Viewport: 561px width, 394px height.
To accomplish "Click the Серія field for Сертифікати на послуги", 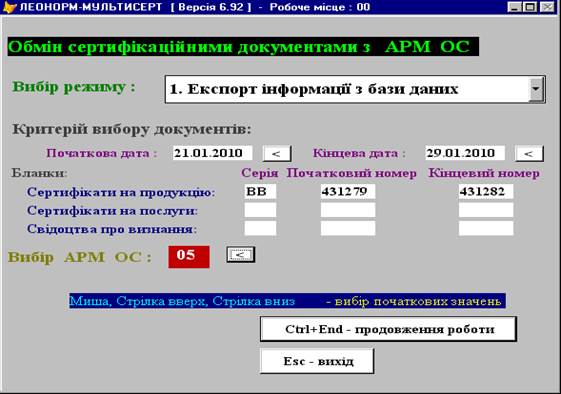I will pos(260,210).
